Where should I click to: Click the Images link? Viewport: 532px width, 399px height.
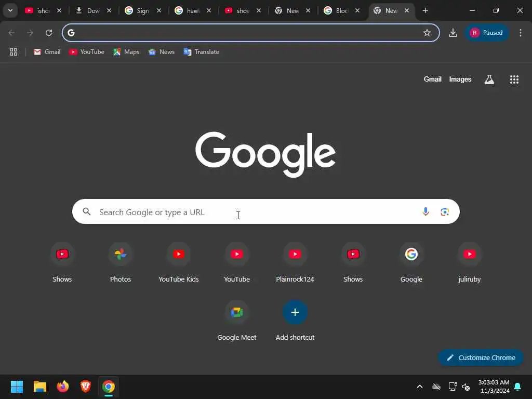tap(460, 79)
